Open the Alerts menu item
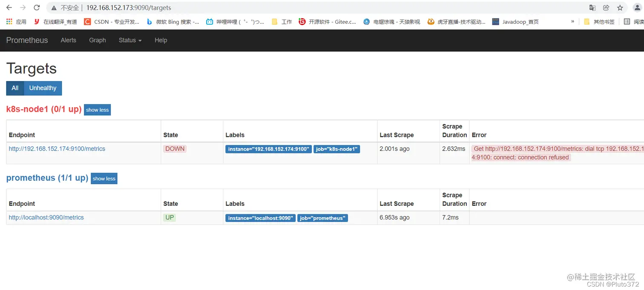Screen dimensions: 644x290 point(68,40)
